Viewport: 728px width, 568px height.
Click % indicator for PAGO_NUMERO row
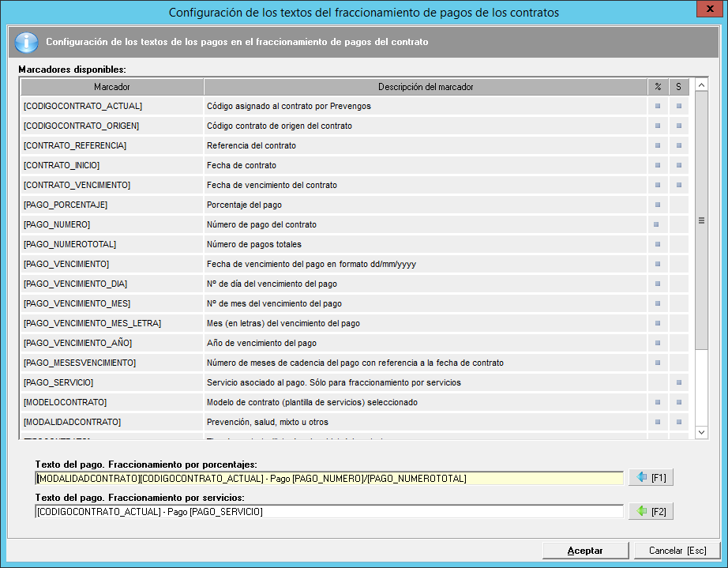coord(656,224)
